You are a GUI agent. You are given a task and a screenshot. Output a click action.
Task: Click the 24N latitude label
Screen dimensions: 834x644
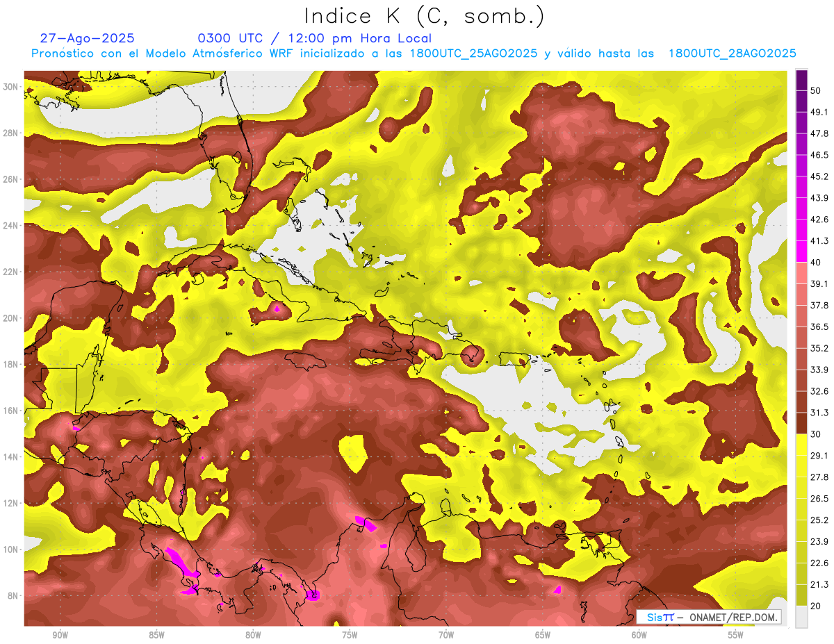(x=11, y=226)
